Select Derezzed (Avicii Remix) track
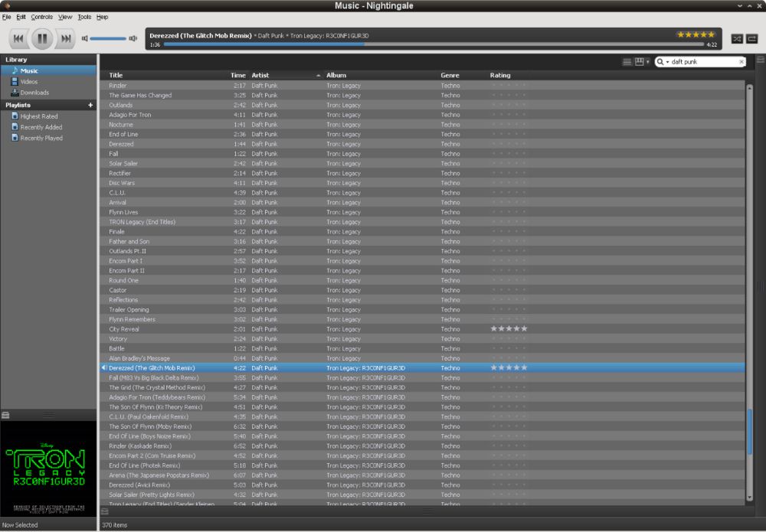The image size is (766, 532). 423,485
